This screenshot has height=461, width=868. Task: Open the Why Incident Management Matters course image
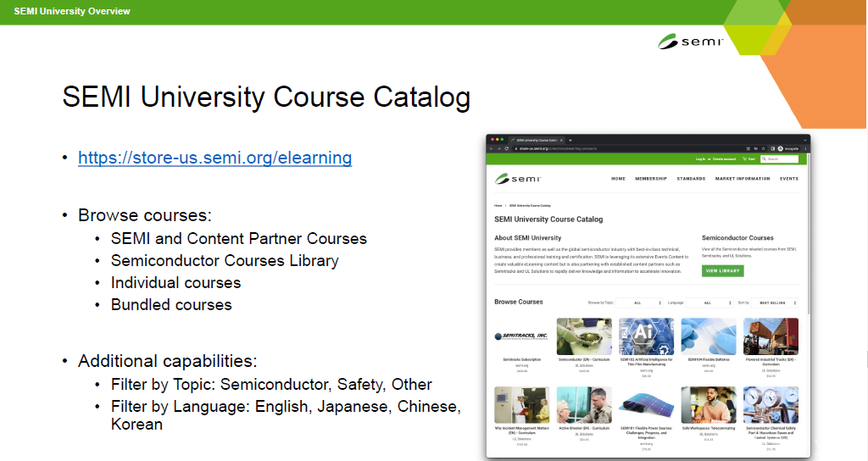521,404
